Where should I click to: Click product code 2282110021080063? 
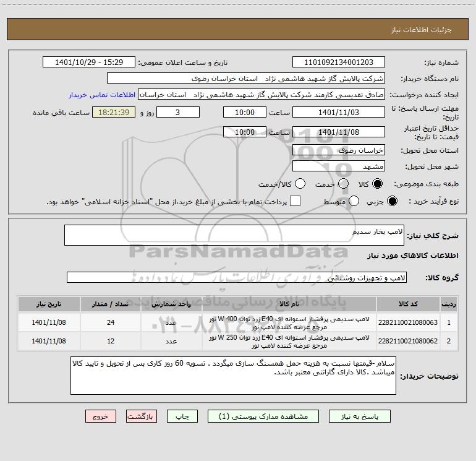[408, 322]
